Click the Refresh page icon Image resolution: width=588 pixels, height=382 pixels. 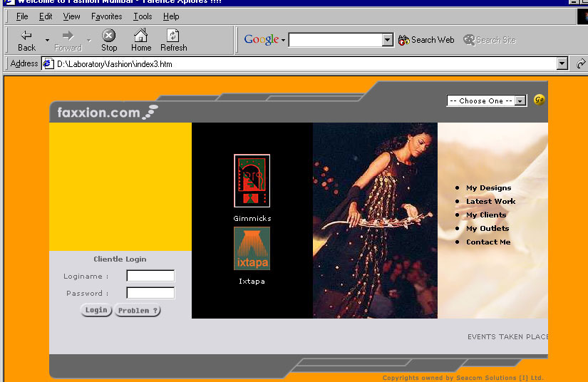(173, 36)
